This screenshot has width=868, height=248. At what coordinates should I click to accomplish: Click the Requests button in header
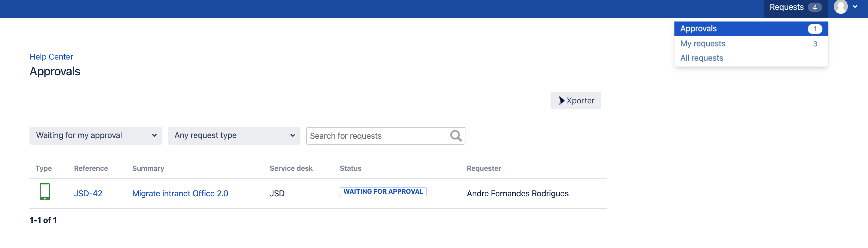786,8
